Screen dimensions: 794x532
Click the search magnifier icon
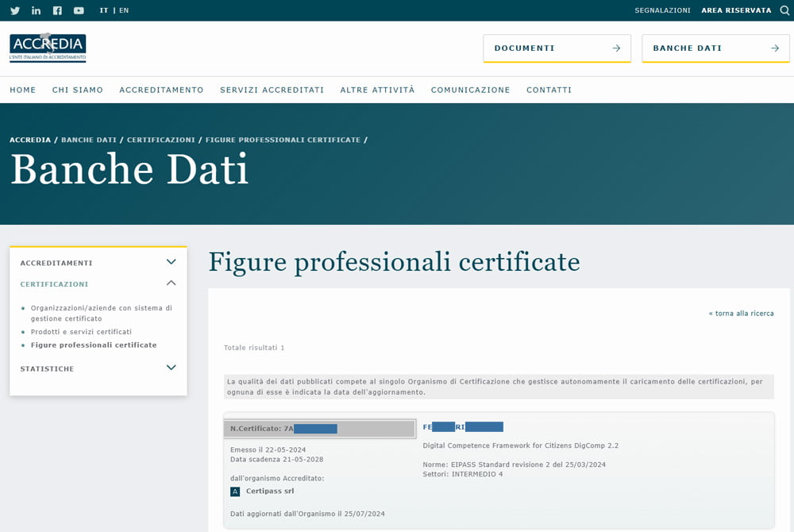[784, 10]
